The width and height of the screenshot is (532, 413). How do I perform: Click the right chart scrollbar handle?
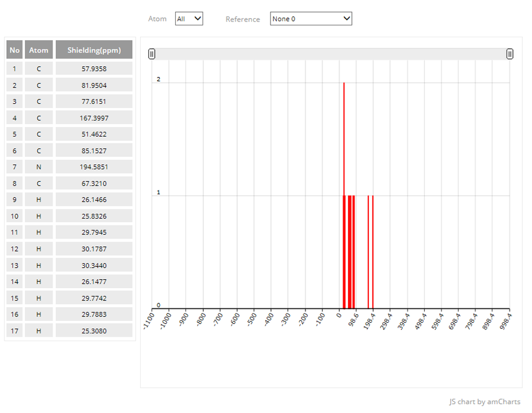509,54
